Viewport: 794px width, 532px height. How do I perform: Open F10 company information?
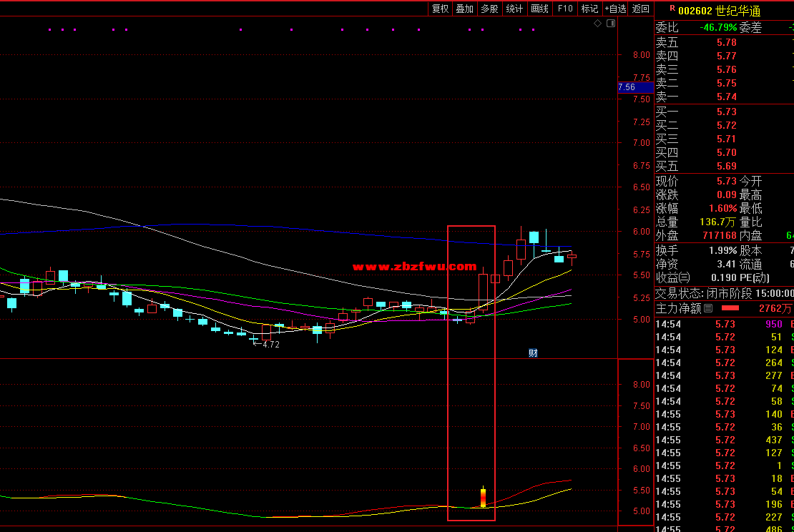coord(564,9)
